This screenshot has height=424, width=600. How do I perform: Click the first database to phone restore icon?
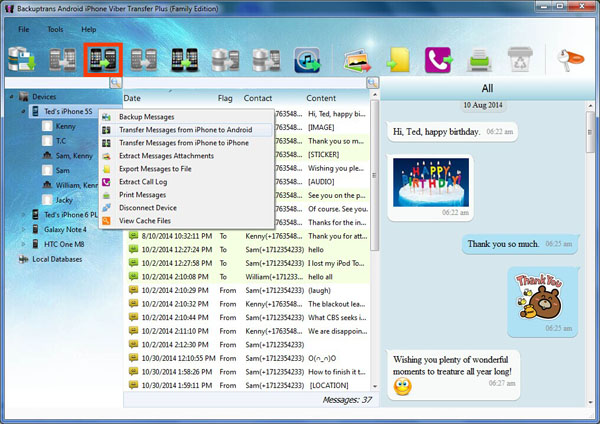pos(225,60)
